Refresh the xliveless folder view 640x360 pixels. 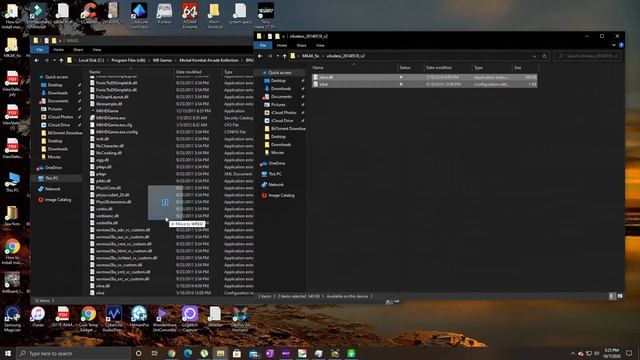[544, 56]
